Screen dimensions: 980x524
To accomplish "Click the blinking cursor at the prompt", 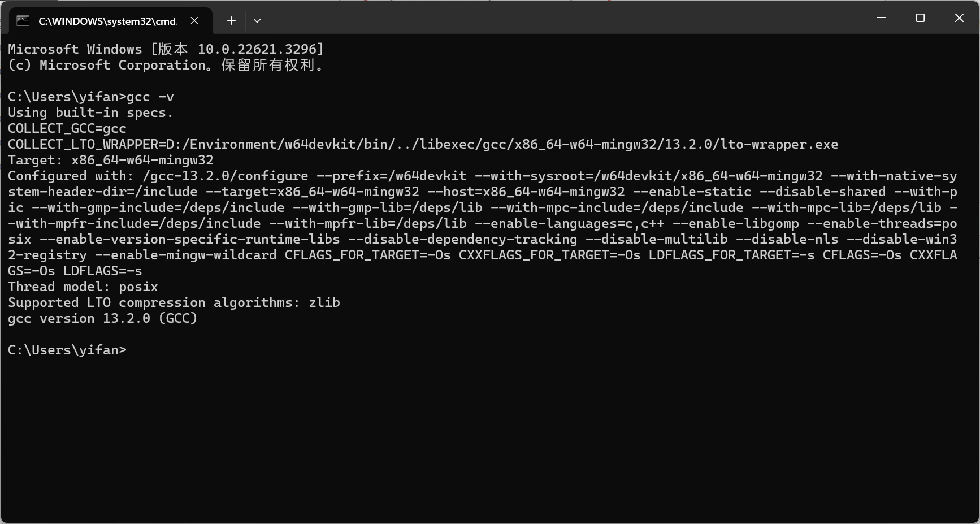I will point(127,350).
